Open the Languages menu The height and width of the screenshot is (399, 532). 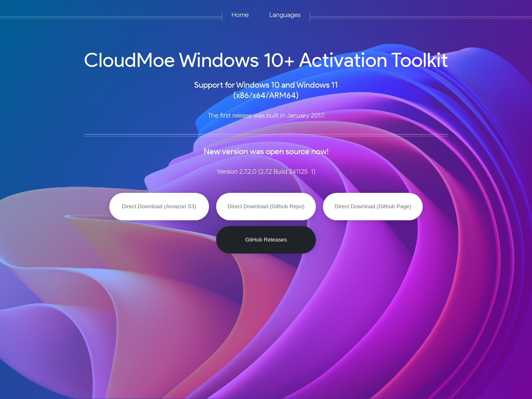(285, 15)
